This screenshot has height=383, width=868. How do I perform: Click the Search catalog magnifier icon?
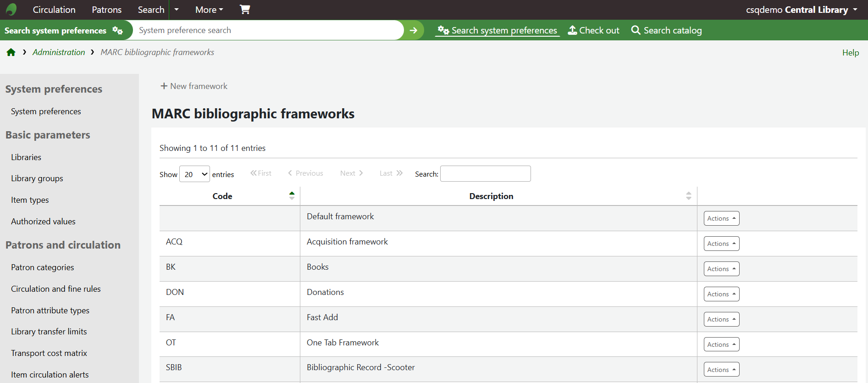636,30
